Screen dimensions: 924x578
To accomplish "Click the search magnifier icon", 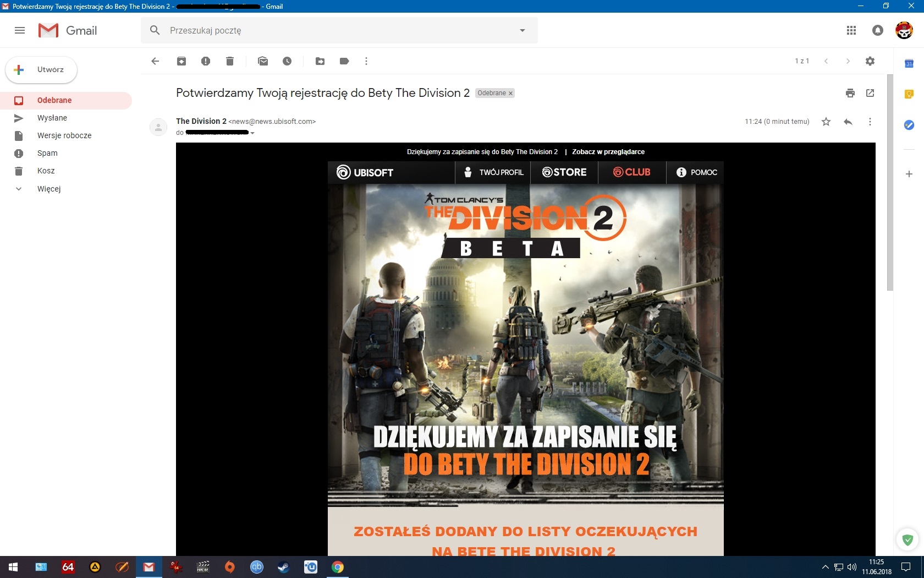I will pos(155,30).
